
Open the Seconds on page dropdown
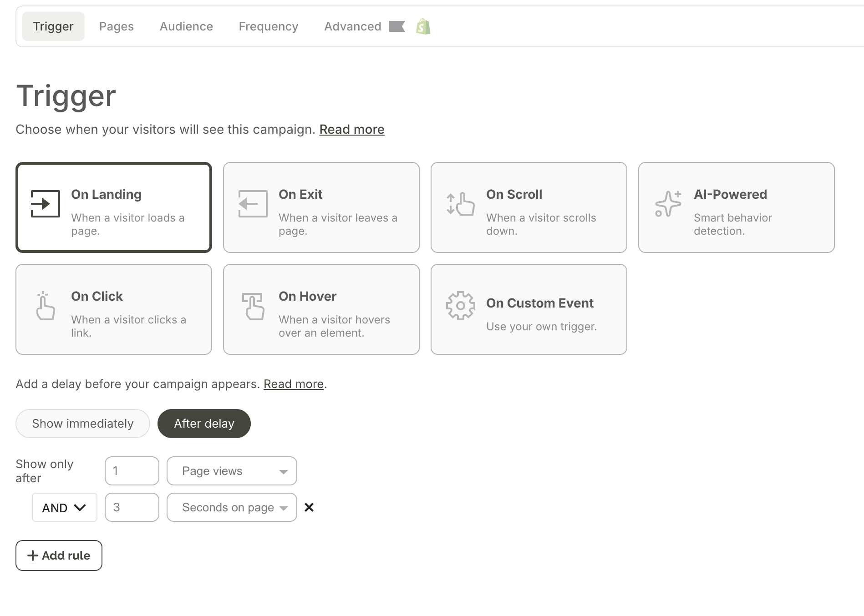(x=232, y=507)
